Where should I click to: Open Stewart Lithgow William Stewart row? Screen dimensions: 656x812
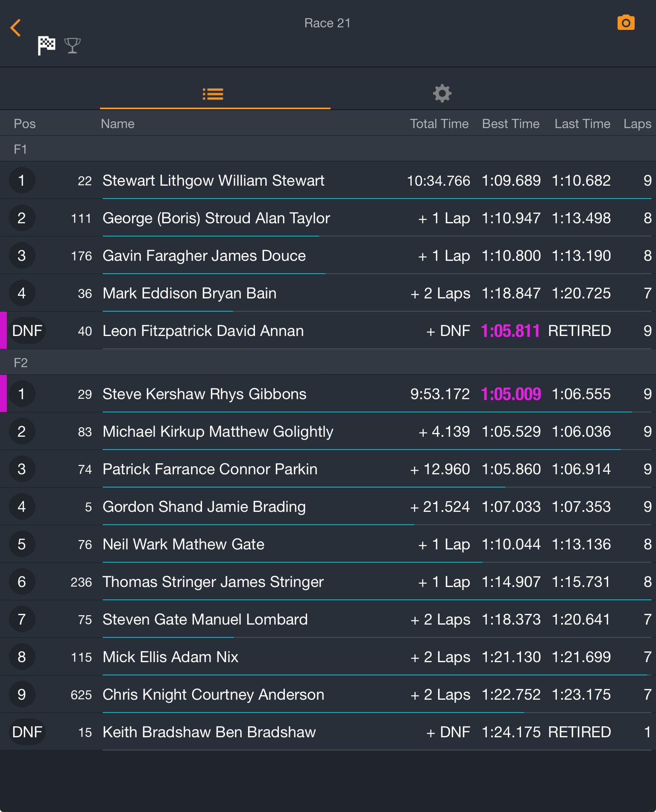[x=328, y=181]
